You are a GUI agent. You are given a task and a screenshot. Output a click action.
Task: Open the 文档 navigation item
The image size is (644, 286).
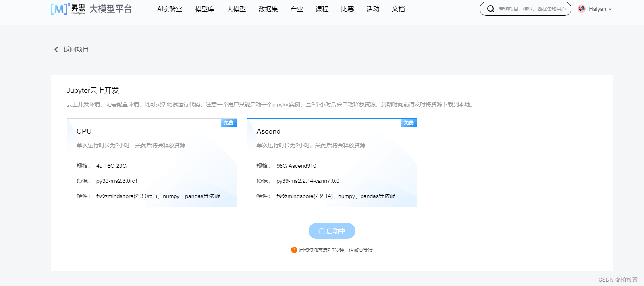[x=398, y=9]
